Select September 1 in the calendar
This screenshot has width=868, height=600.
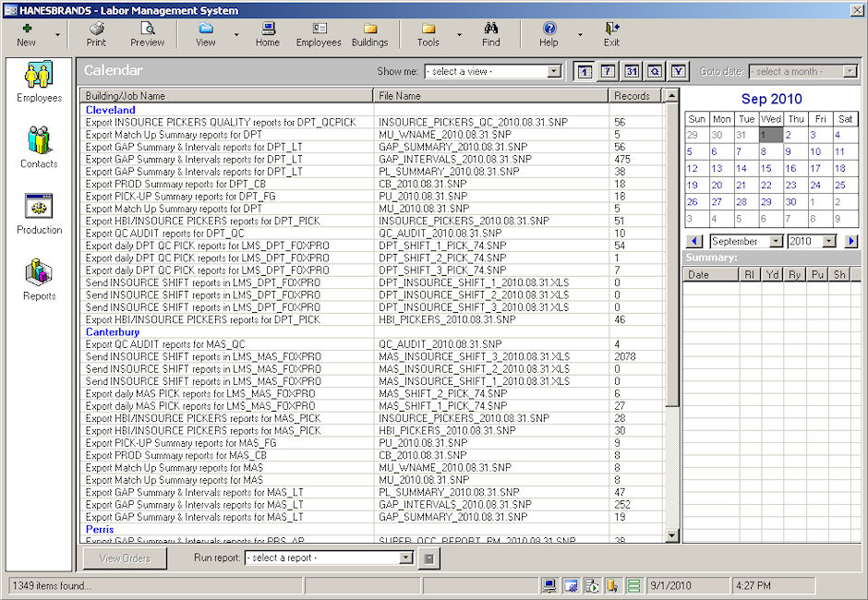pos(770,135)
